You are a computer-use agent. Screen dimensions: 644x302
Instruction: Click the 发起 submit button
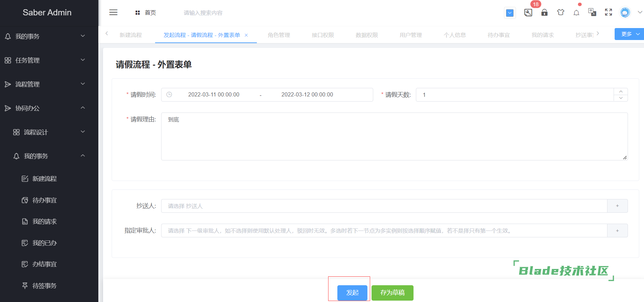[x=352, y=293]
